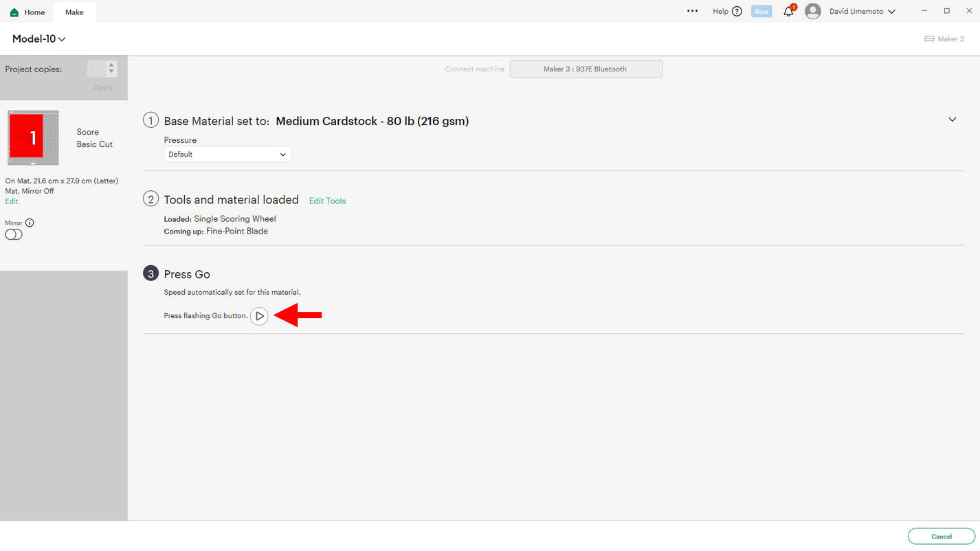Toggle the Mirror switch on

click(x=14, y=235)
